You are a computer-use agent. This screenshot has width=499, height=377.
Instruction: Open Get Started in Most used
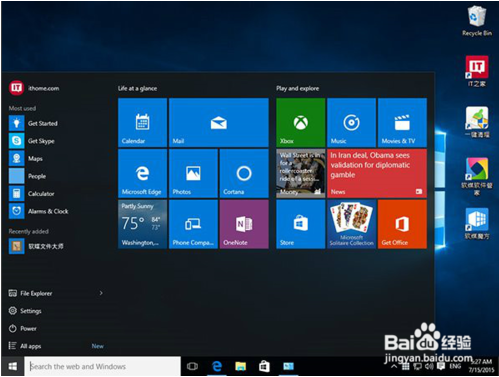tap(57, 123)
